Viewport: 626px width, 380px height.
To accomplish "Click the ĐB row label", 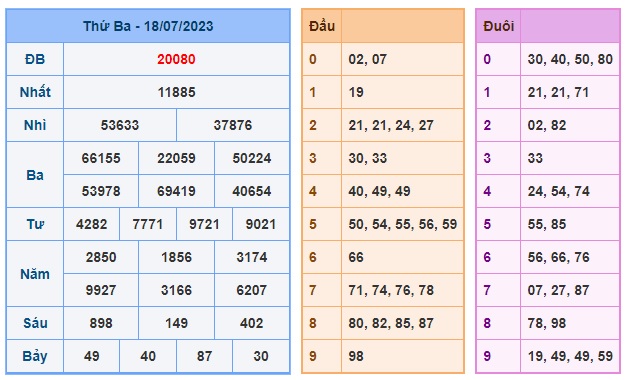I will [35, 59].
